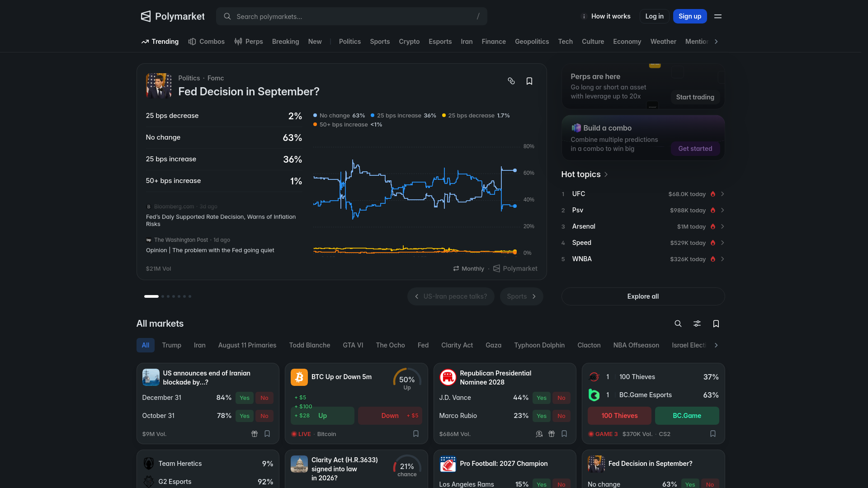Open the hamburger menu icon
868x488 pixels.
coord(718,16)
